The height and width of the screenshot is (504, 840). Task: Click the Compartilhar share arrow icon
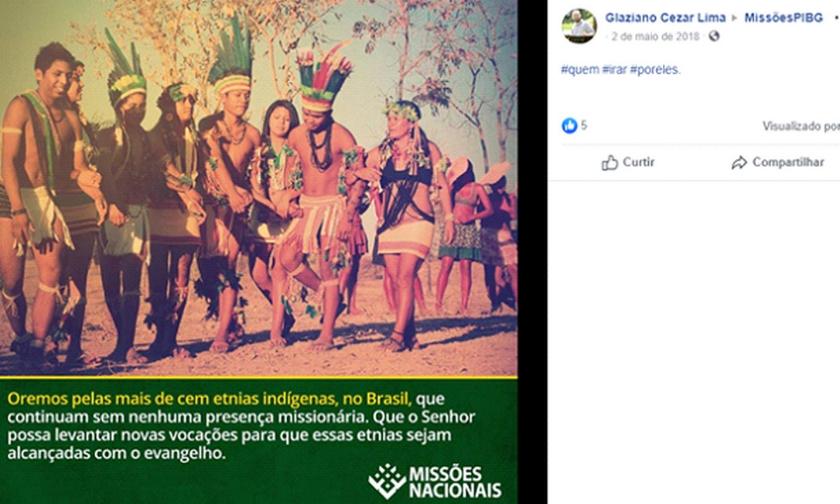[x=739, y=162]
